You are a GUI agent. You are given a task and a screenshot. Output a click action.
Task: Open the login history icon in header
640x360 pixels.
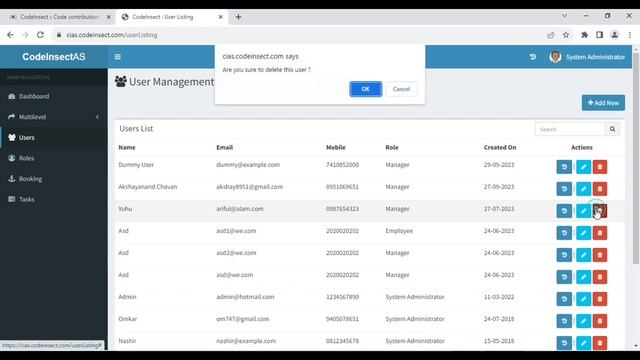[533, 57]
